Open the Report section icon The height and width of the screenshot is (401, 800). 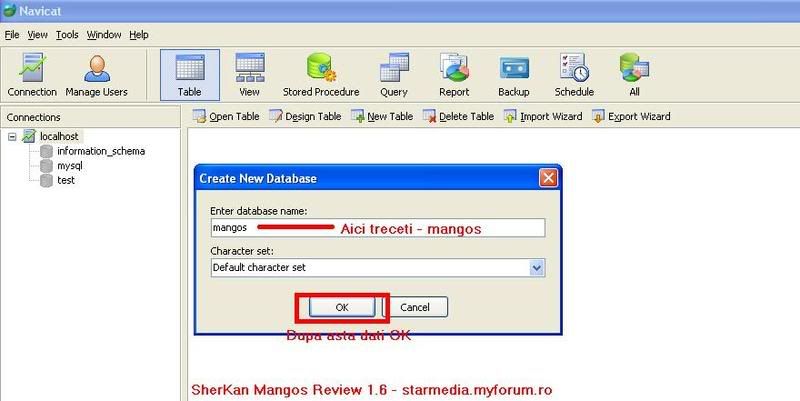tap(454, 75)
